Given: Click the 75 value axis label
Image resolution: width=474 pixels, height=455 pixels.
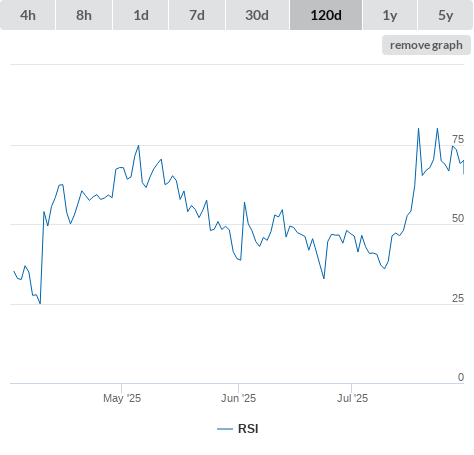Looking at the screenshot, I should (458, 139).
